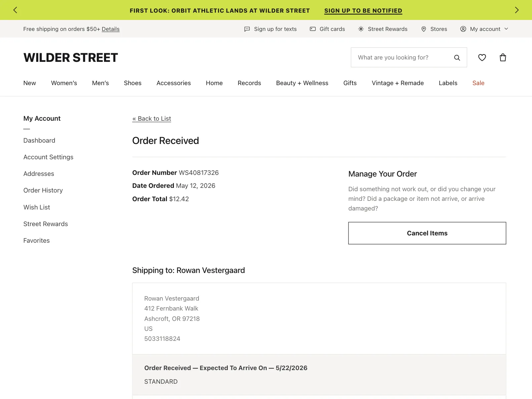Open the Men's category menu
The height and width of the screenshot is (399, 532).
click(x=100, y=83)
